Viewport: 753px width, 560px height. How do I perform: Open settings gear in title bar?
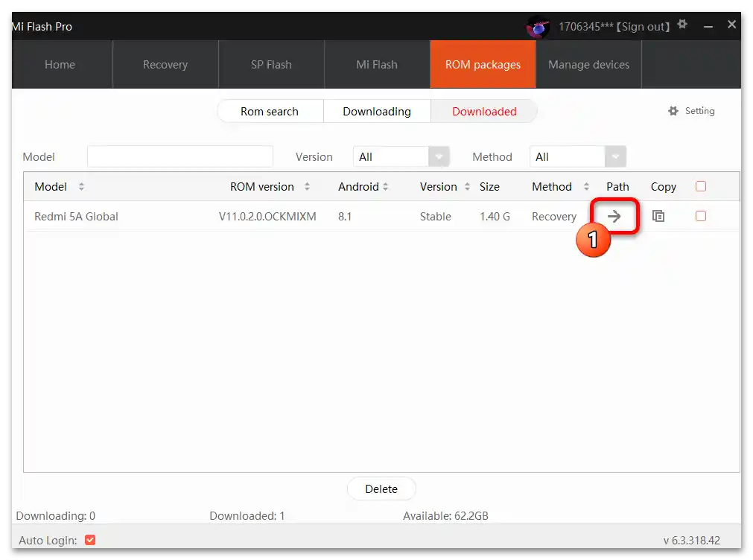coord(682,25)
